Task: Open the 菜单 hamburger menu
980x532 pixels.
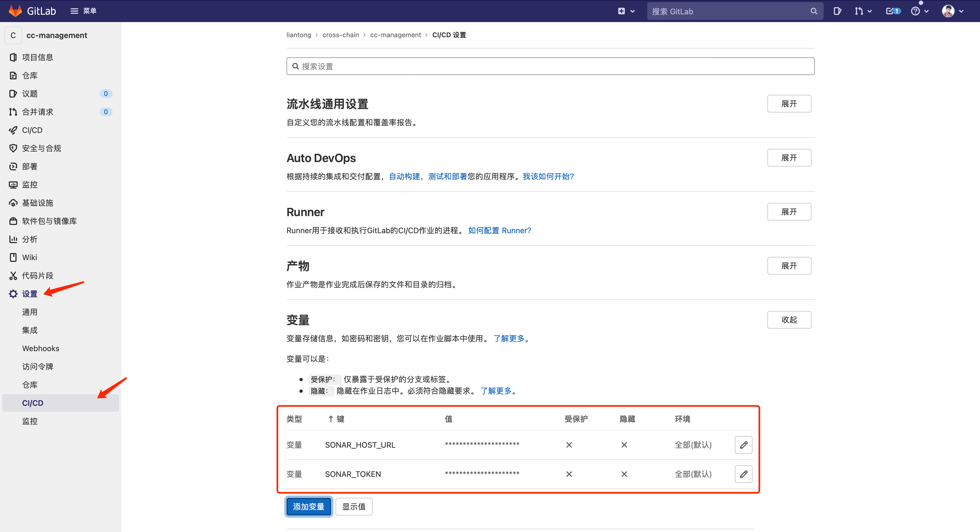Action: pyautogui.click(x=83, y=11)
